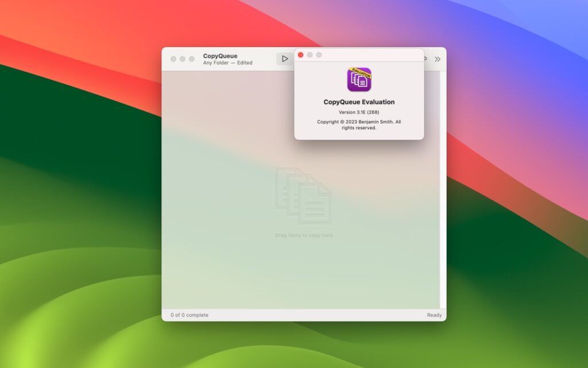
Task: Click the green zoom button on About window
Action: (319, 55)
